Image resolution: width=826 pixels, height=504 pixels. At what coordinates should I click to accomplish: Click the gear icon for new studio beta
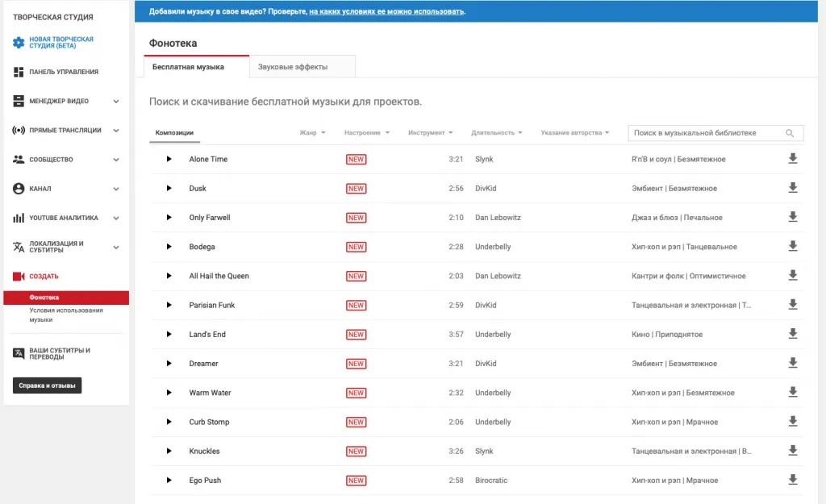[x=19, y=43]
